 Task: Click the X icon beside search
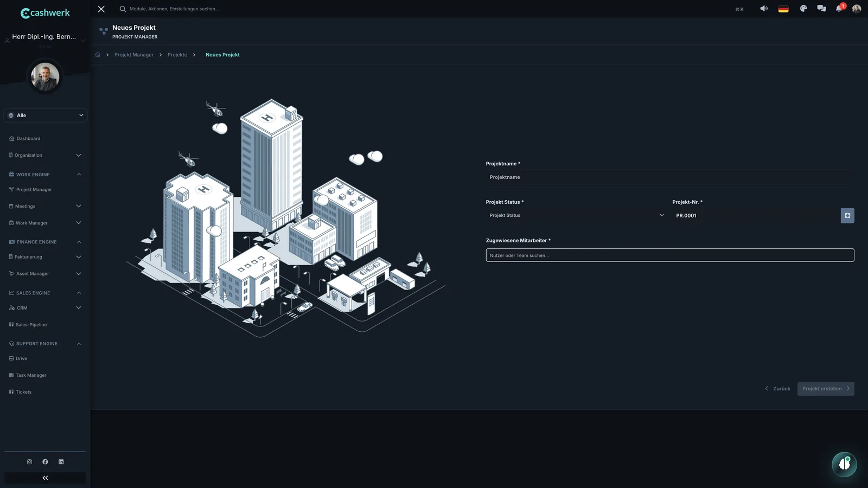(101, 9)
